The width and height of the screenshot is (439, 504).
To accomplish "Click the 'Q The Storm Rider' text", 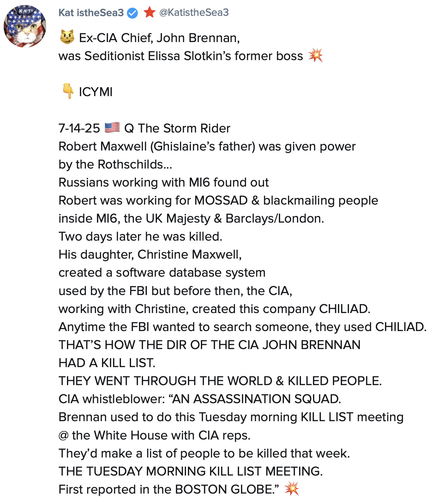I will 177,128.
